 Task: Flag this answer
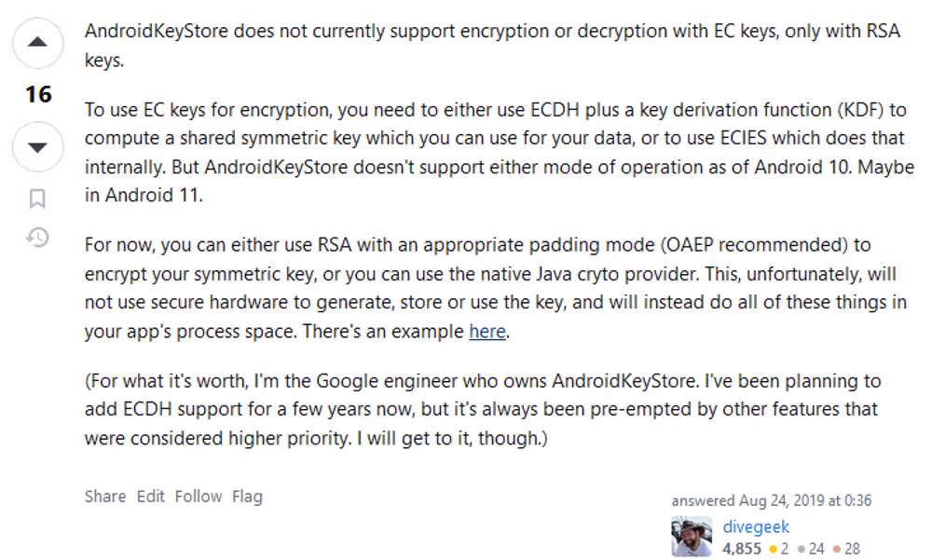[247, 497]
